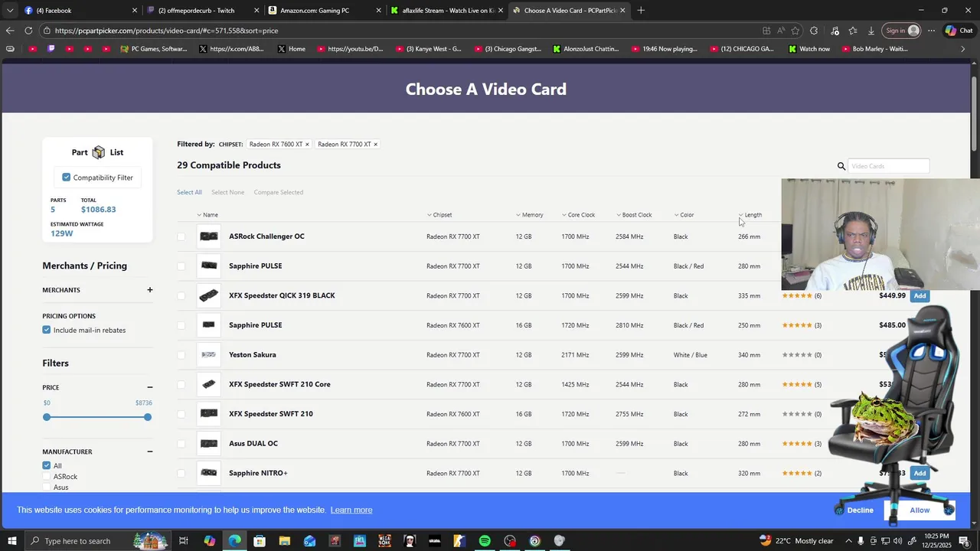Collapse the Price filter section
The width and height of the screenshot is (980, 551).
point(150,387)
